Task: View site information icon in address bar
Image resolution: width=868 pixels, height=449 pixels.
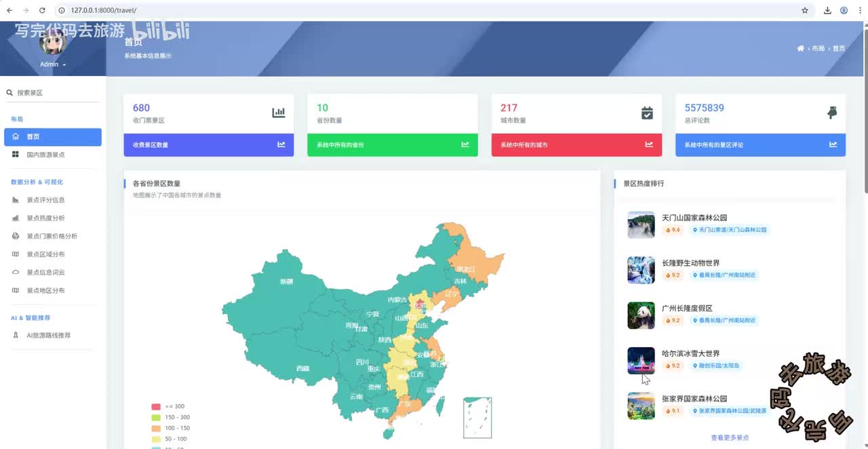Action: pos(62,10)
